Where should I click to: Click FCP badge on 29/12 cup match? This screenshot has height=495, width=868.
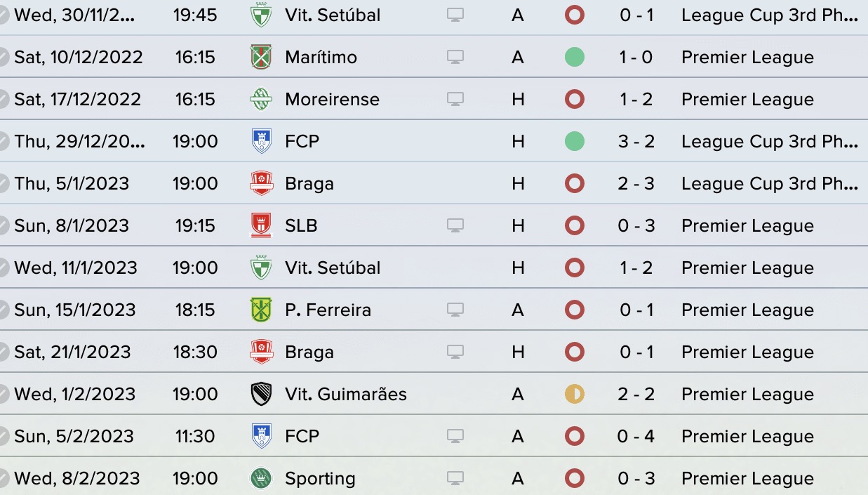(x=261, y=141)
